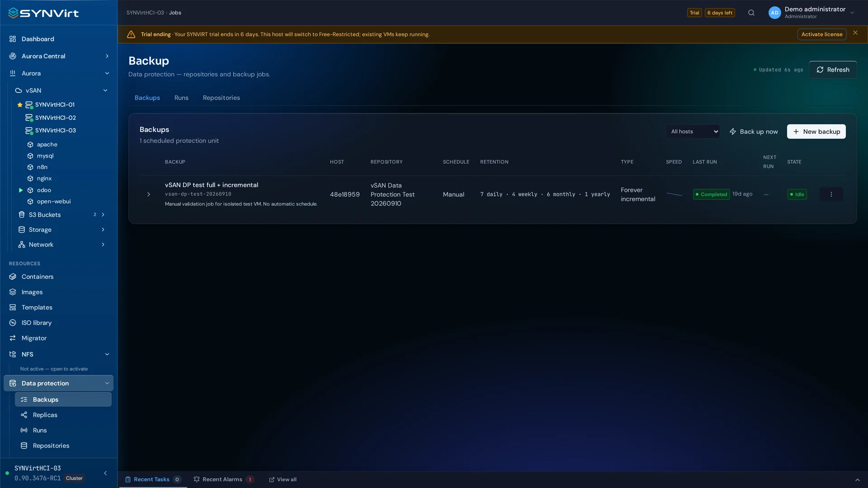Screen dimensions: 868x488
Task: Select the mysql VM entry
Action: pos(45,156)
